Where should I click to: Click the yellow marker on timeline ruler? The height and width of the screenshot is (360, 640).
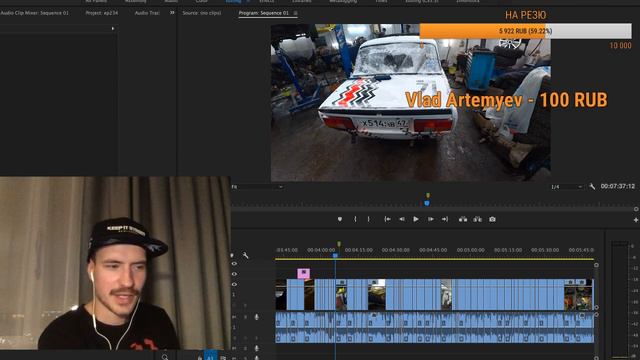[x=339, y=244]
